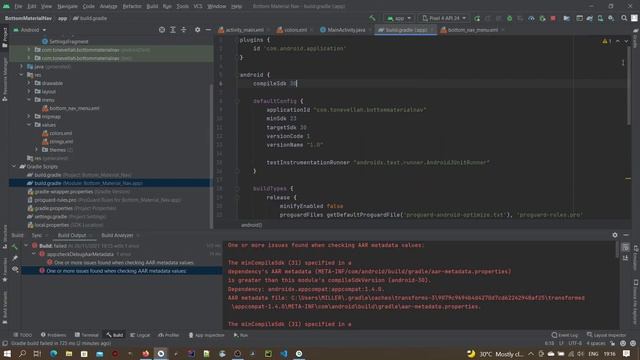Toggle the eye view filter in Build panel

15,269
